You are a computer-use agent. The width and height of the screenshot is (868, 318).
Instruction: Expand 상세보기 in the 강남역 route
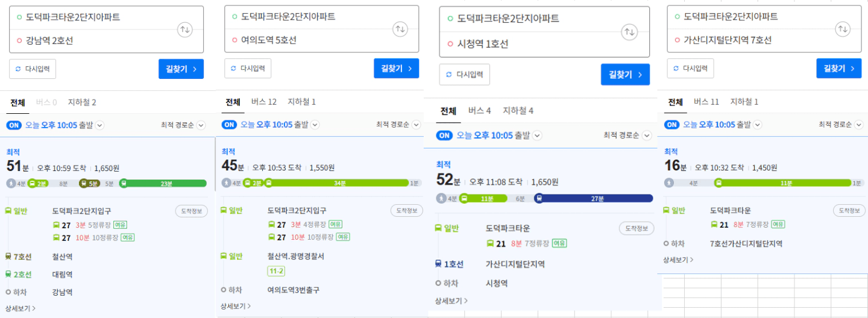click(20, 308)
